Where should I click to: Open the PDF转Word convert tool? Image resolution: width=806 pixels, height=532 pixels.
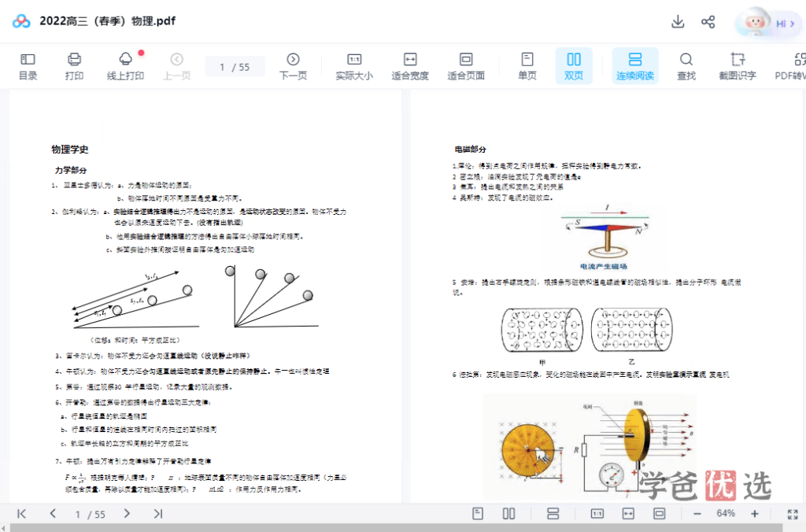(790, 67)
